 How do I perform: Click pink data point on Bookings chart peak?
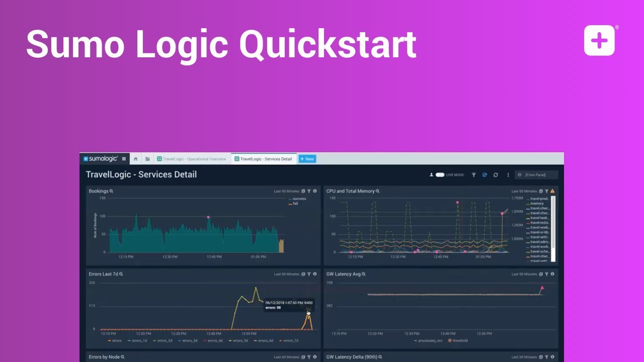pyautogui.click(x=208, y=217)
